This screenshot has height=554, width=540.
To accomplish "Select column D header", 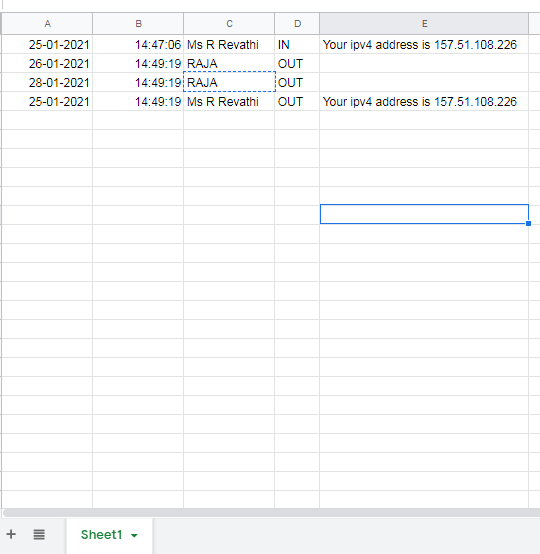I will click(297, 24).
